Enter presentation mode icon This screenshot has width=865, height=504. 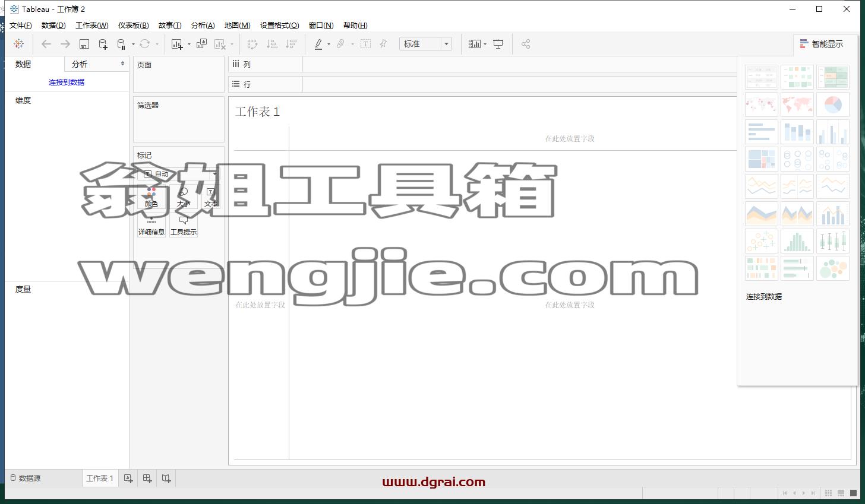(498, 44)
